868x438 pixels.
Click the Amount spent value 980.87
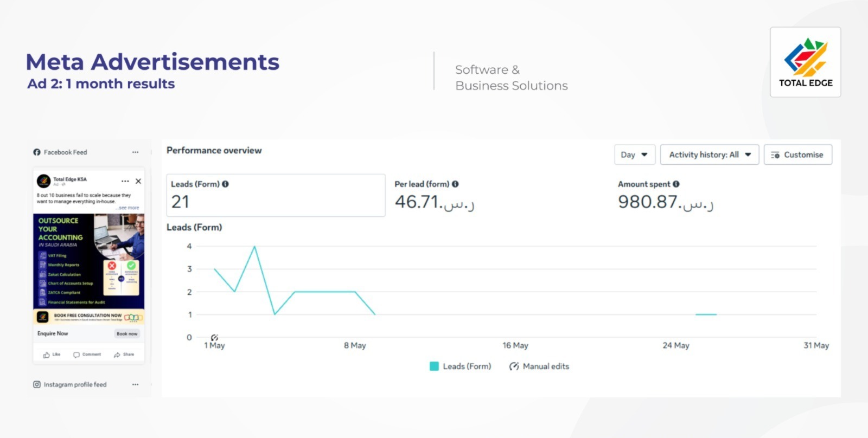pyautogui.click(x=666, y=202)
